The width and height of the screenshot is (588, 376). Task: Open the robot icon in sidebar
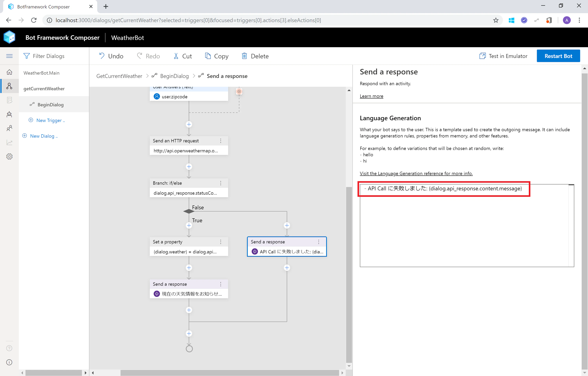pos(9,114)
